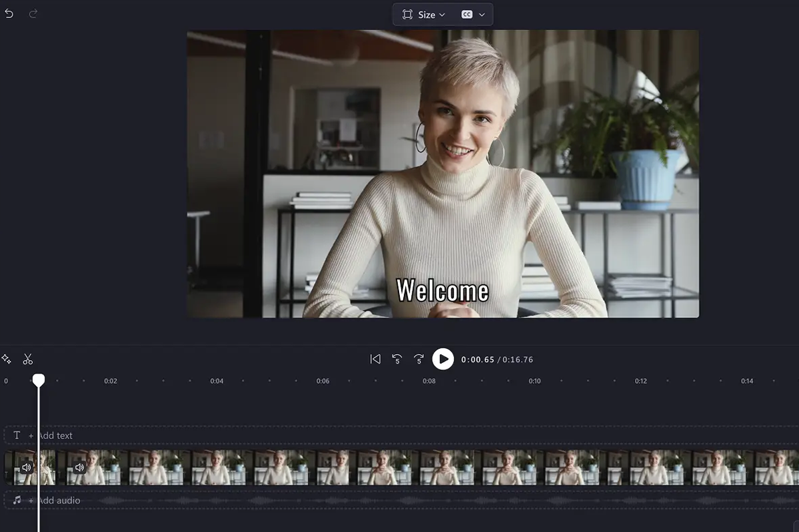Click the undo arrow icon
The image size is (799, 532).
[x=9, y=13]
